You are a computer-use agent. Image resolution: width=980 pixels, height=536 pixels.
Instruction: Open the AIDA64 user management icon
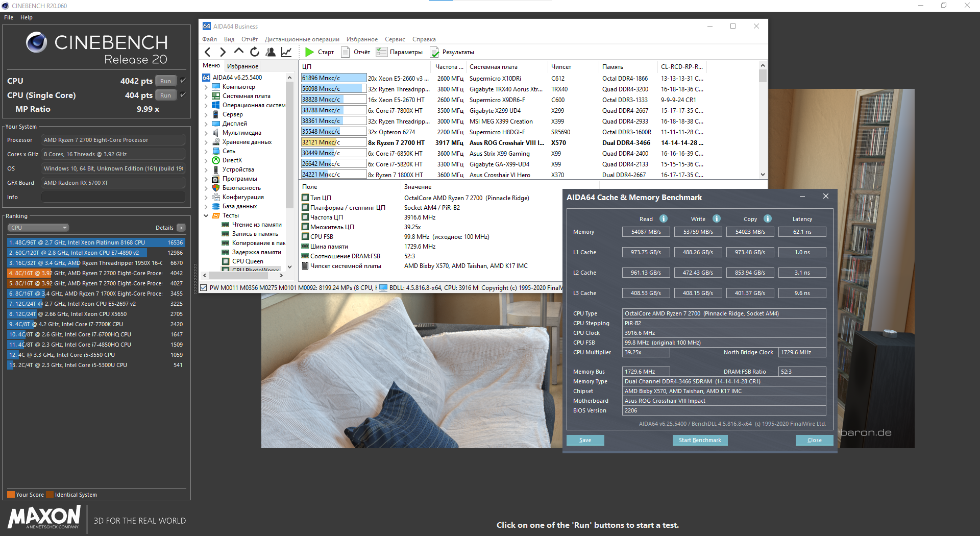[x=271, y=52]
